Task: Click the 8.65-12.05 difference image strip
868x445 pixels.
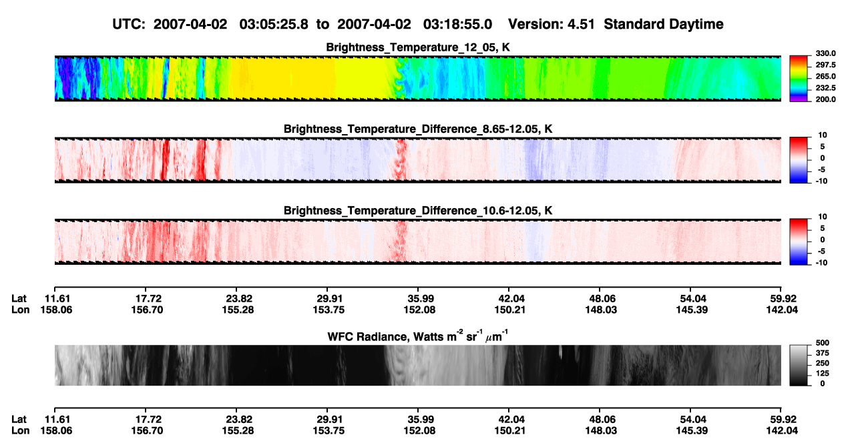Action: [x=418, y=160]
